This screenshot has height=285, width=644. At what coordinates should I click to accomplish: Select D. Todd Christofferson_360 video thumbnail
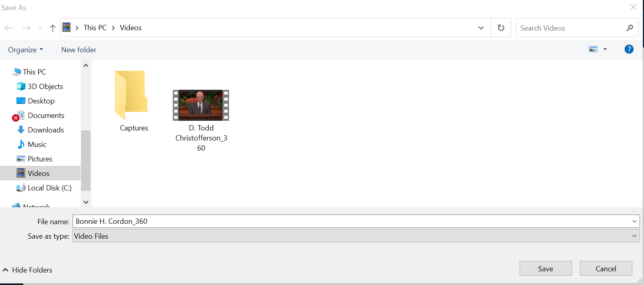pos(201,105)
